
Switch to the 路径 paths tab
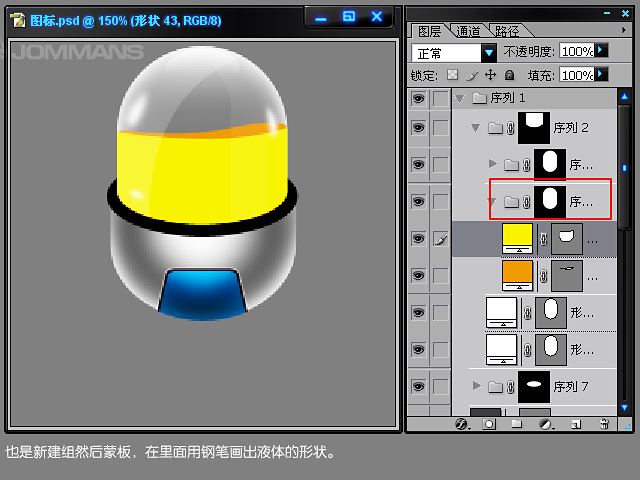[x=505, y=31]
